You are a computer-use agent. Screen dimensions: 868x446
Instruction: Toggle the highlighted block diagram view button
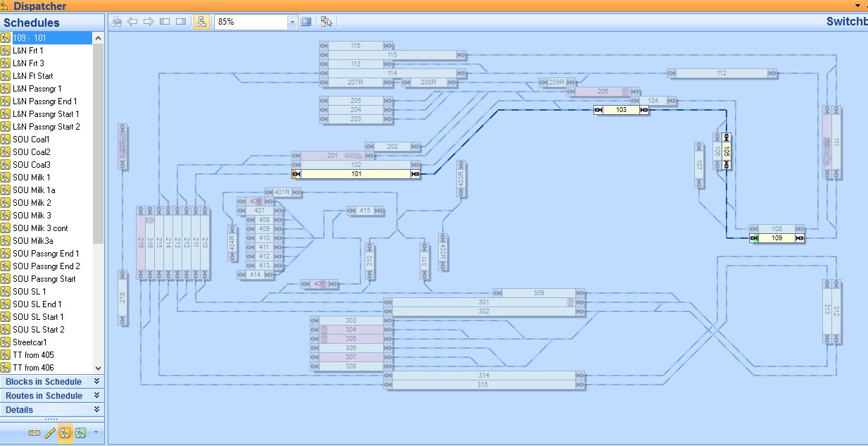click(x=201, y=22)
